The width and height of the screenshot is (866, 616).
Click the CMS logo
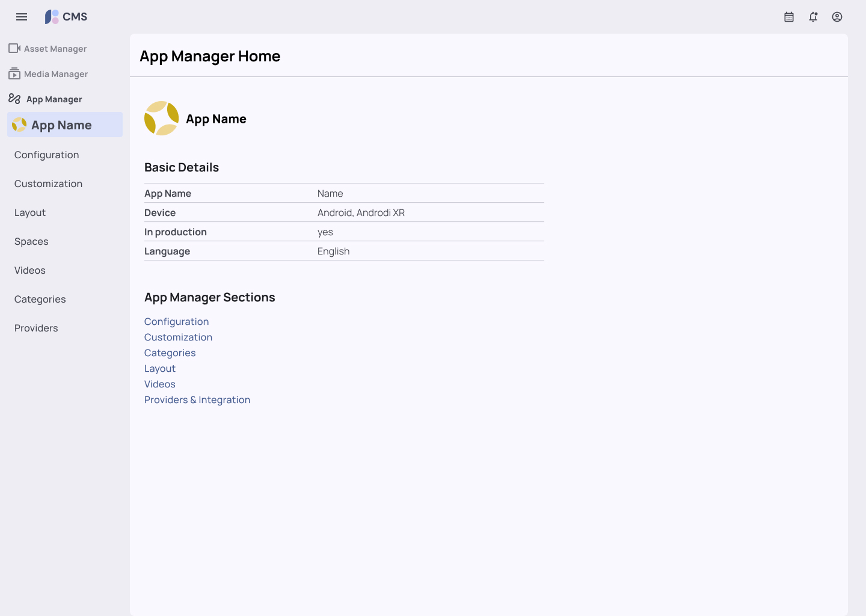(66, 17)
